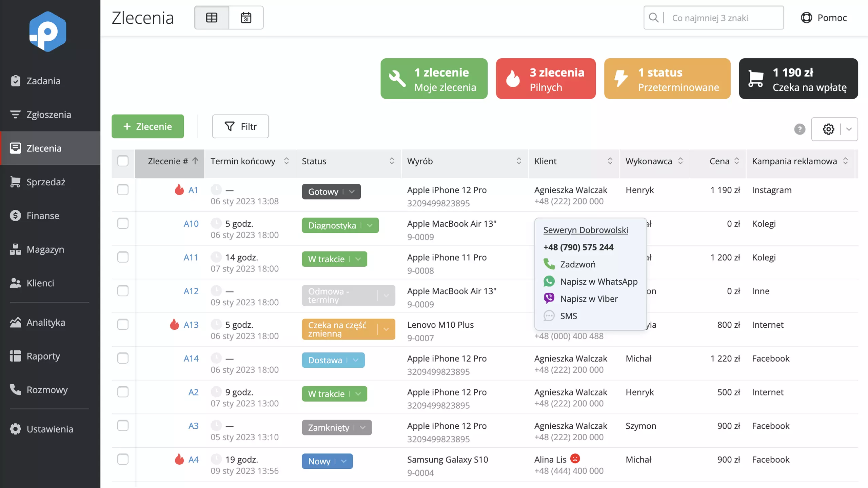The image size is (868, 488).
Task: Click the sort arrow next to Zlecenie #
Action: (x=195, y=161)
